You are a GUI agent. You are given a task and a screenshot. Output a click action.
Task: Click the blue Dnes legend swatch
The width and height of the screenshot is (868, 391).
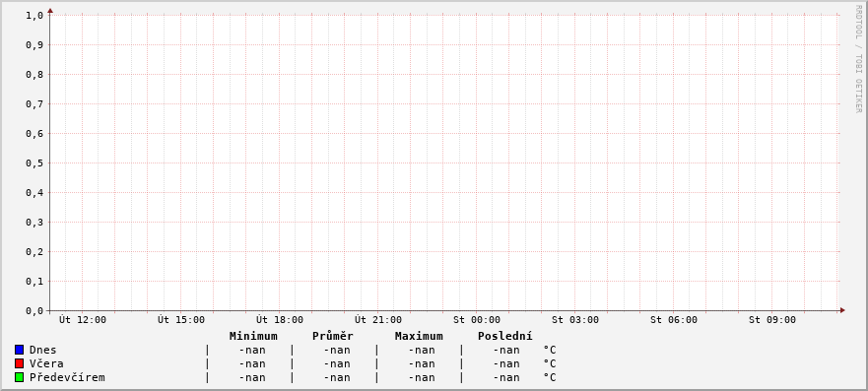click(20, 350)
